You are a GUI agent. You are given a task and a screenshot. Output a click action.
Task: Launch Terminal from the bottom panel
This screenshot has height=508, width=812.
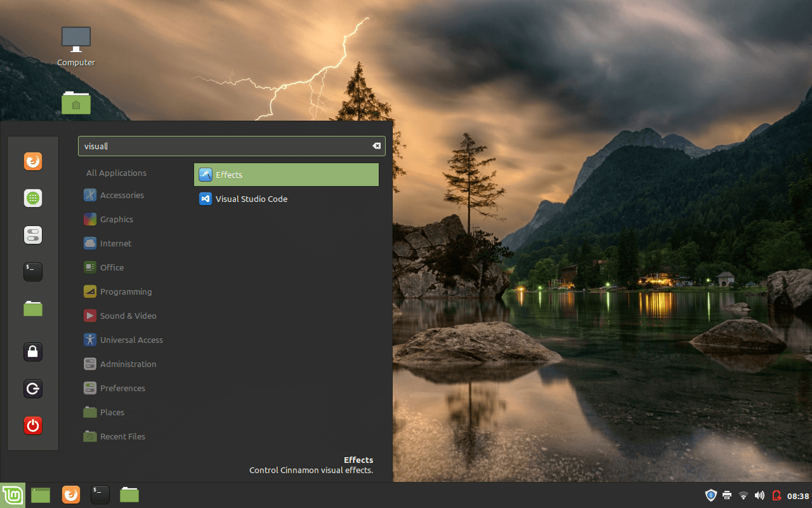pos(100,495)
